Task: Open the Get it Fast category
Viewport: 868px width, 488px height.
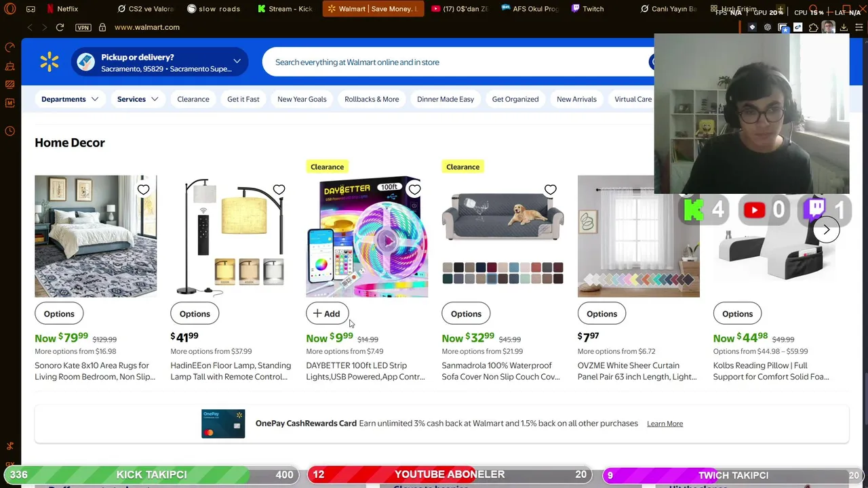Action: click(243, 99)
